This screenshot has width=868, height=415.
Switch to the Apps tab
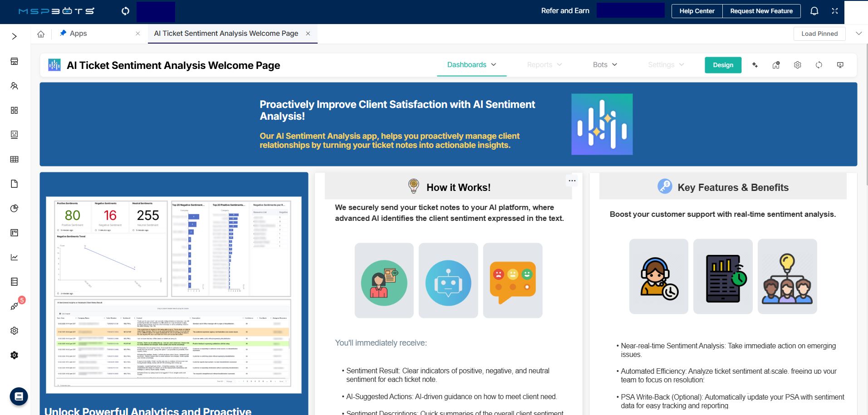pos(78,34)
